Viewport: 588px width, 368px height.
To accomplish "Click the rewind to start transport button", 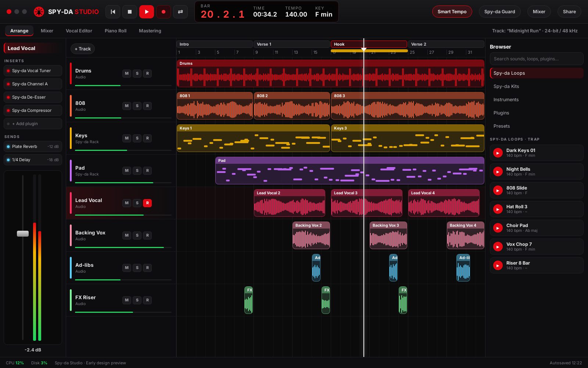I will pyautogui.click(x=113, y=12).
